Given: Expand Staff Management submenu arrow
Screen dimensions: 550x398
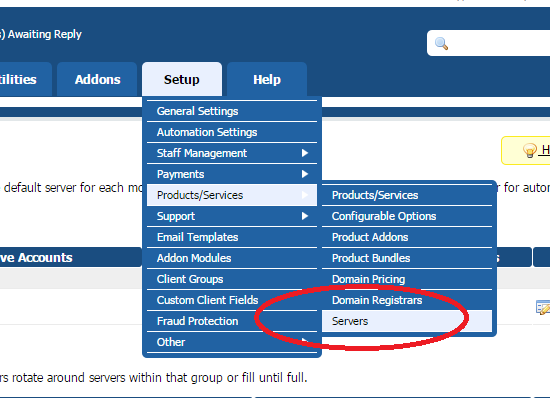Looking at the screenshot, I should [x=305, y=153].
